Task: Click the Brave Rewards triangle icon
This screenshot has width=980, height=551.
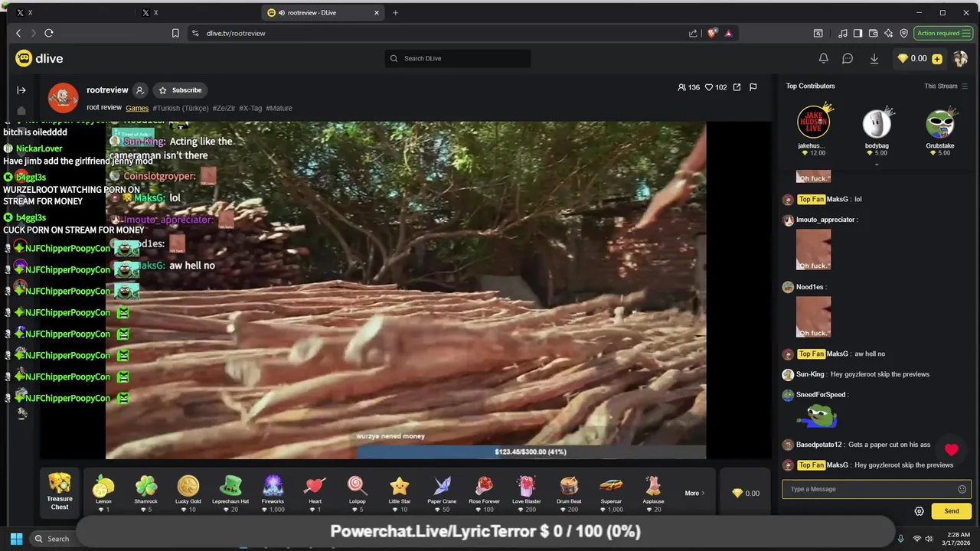Action: click(728, 33)
